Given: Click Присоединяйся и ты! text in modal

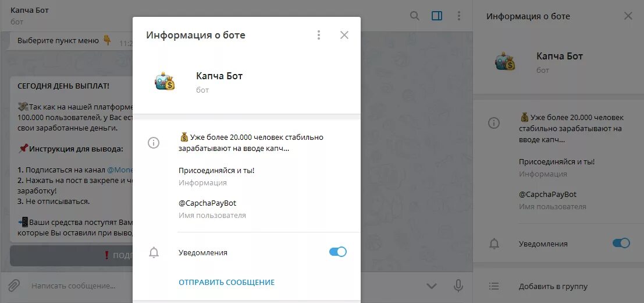Looking at the screenshot, I should coord(216,170).
